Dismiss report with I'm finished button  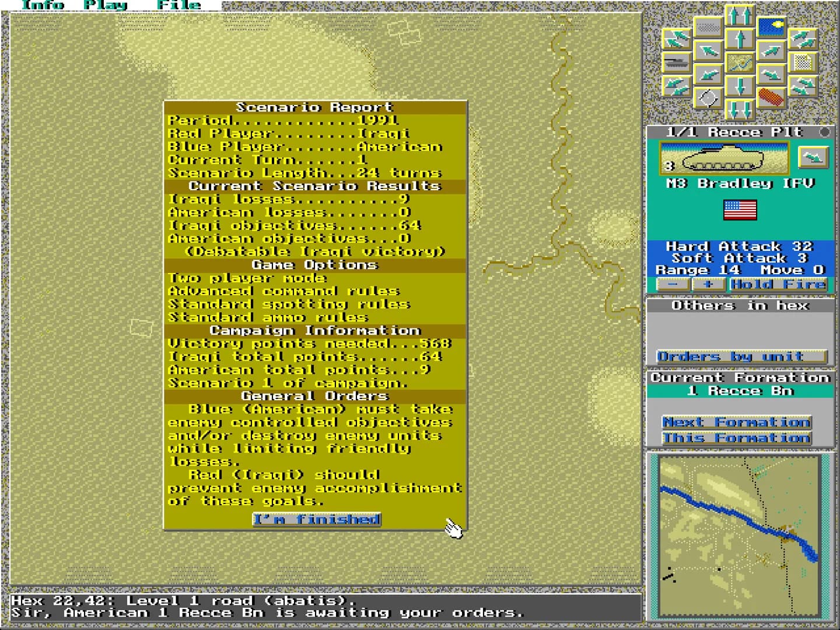pos(317,519)
